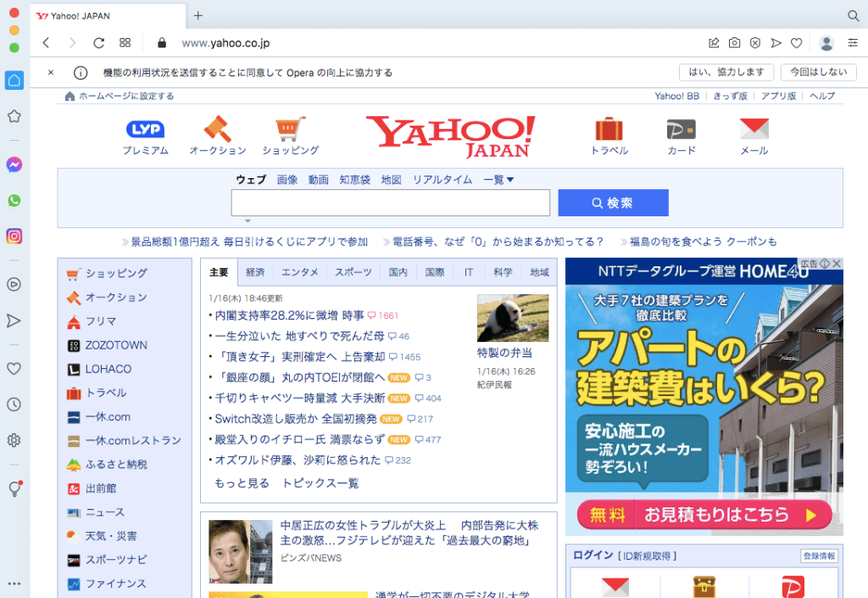Click the ad blocker shield icon
868x598 pixels.
(x=755, y=42)
